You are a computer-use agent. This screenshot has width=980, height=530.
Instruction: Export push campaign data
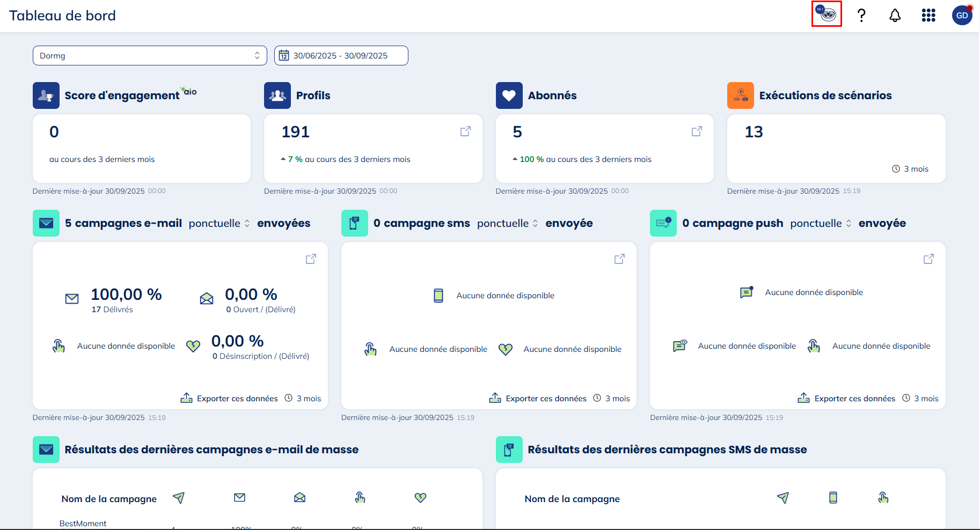coord(847,398)
